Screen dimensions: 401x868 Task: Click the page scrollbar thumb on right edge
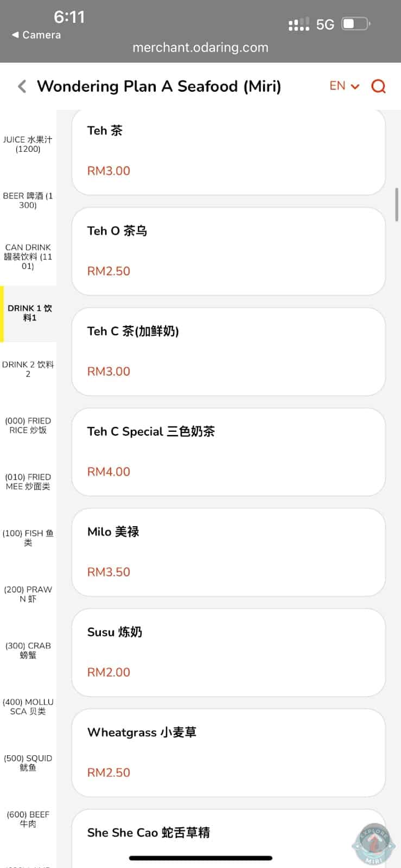coord(397,205)
